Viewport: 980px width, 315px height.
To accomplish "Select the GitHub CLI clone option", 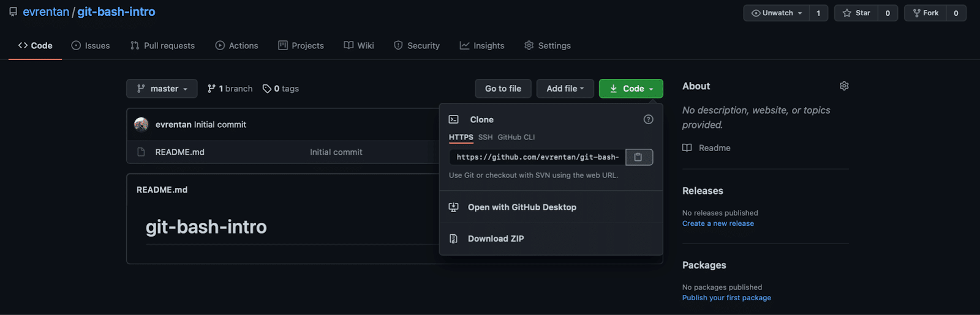I will pyautogui.click(x=516, y=137).
